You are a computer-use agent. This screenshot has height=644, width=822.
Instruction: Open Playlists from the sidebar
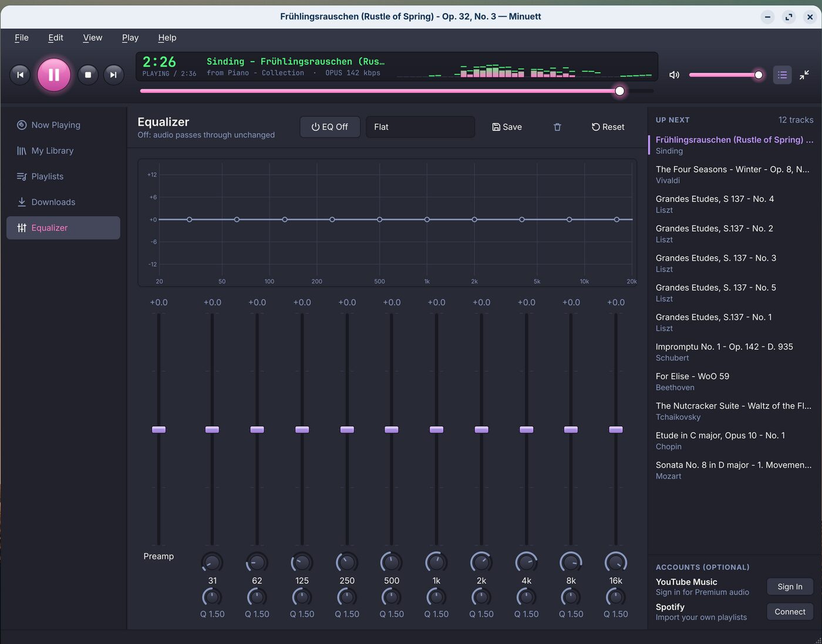coord(63,176)
